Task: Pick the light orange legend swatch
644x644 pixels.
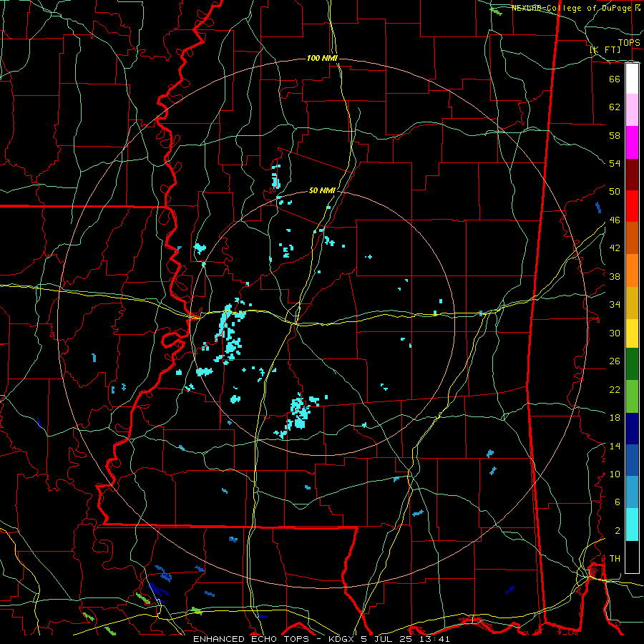Action: pyautogui.click(x=632, y=270)
